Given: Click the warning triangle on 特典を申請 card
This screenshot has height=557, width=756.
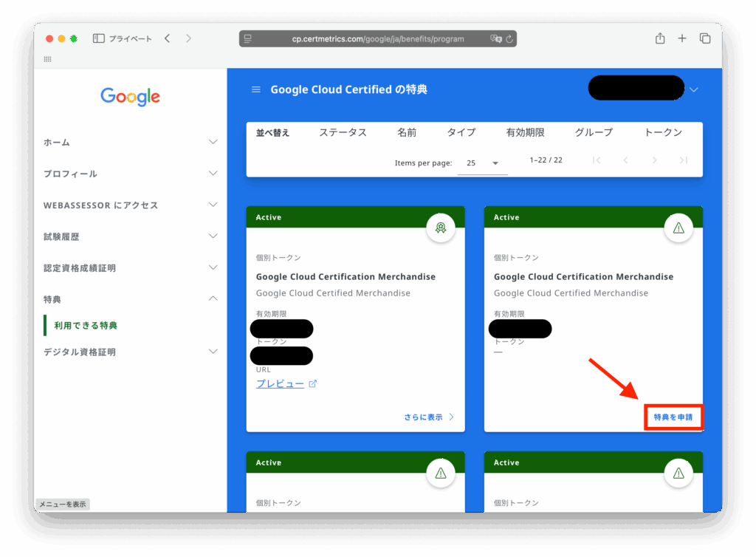Looking at the screenshot, I should coord(678,228).
